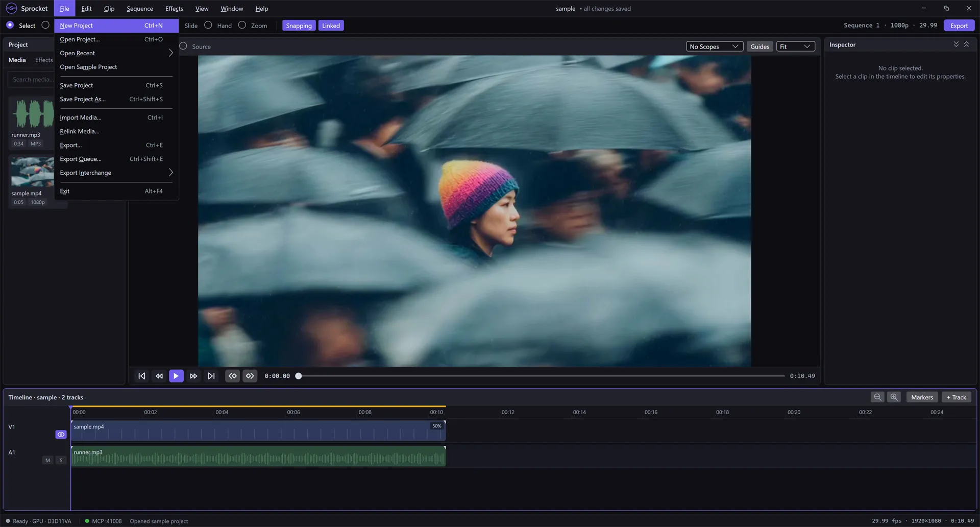Image resolution: width=980 pixels, height=527 pixels.
Task: Add a track with + Track
Action: (x=957, y=397)
